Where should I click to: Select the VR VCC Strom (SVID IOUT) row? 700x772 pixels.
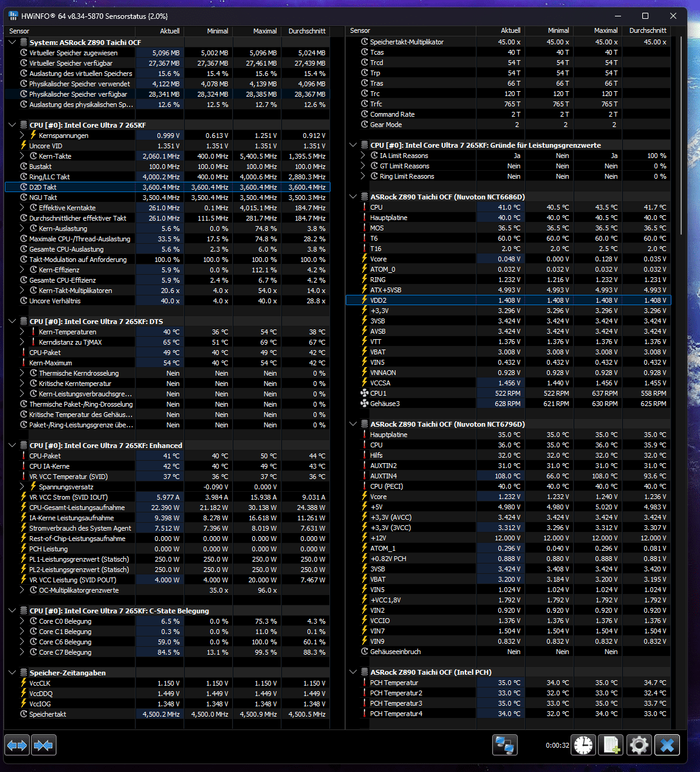click(167, 497)
